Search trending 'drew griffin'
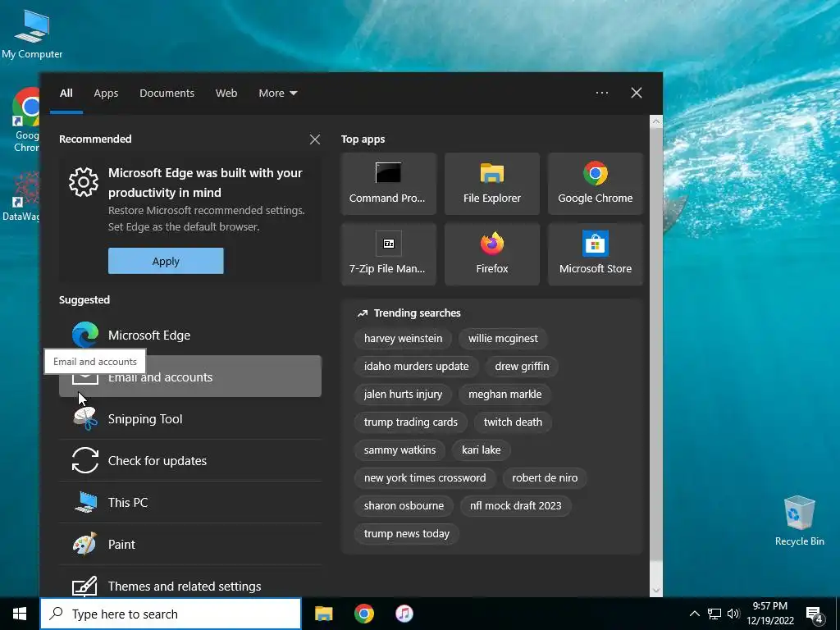 click(x=522, y=366)
